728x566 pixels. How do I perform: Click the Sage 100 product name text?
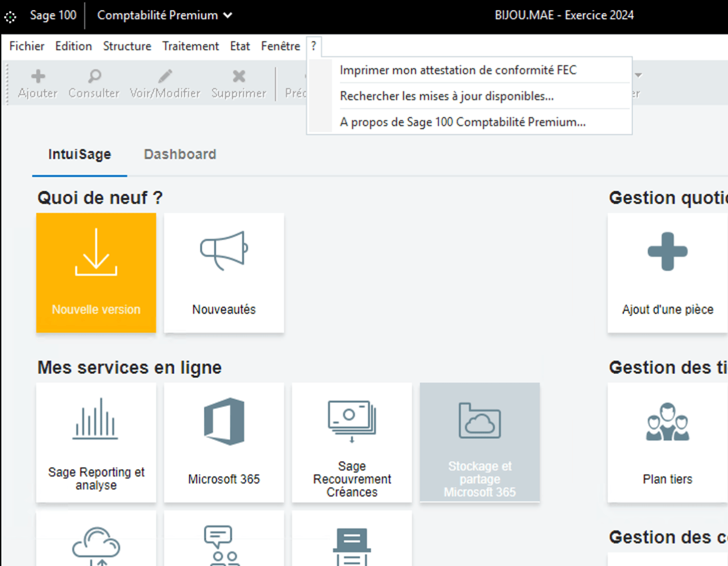click(x=53, y=15)
